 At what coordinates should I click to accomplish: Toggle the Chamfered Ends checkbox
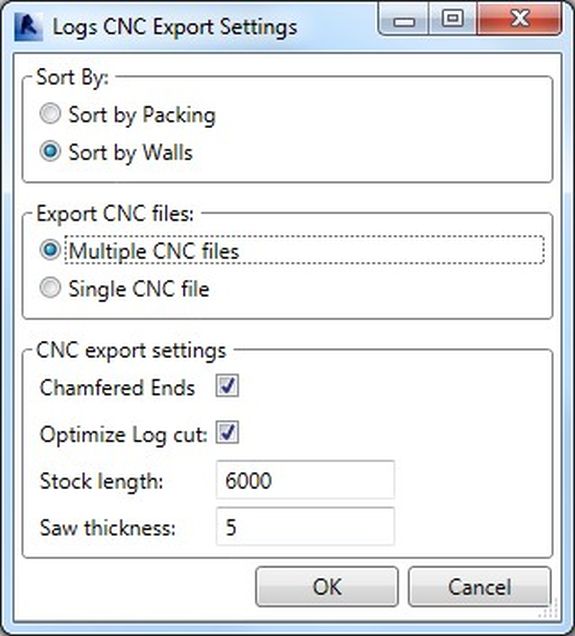227,385
